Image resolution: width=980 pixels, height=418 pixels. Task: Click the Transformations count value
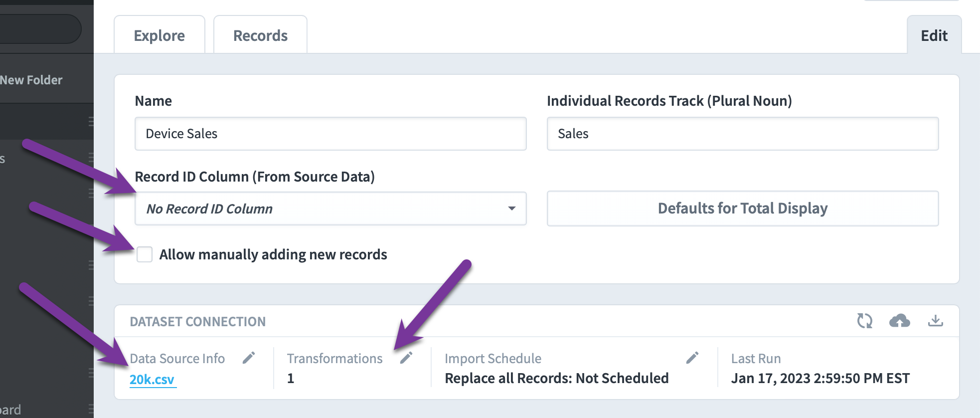pyautogui.click(x=291, y=378)
